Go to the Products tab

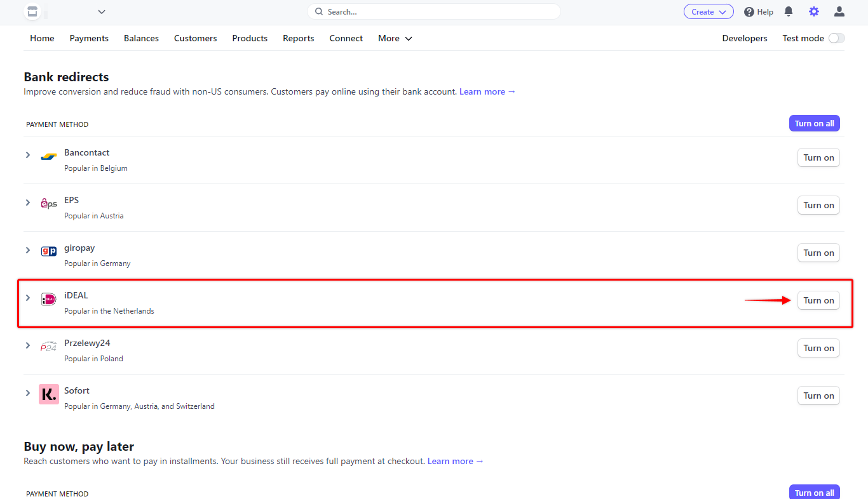coord(250,38)
